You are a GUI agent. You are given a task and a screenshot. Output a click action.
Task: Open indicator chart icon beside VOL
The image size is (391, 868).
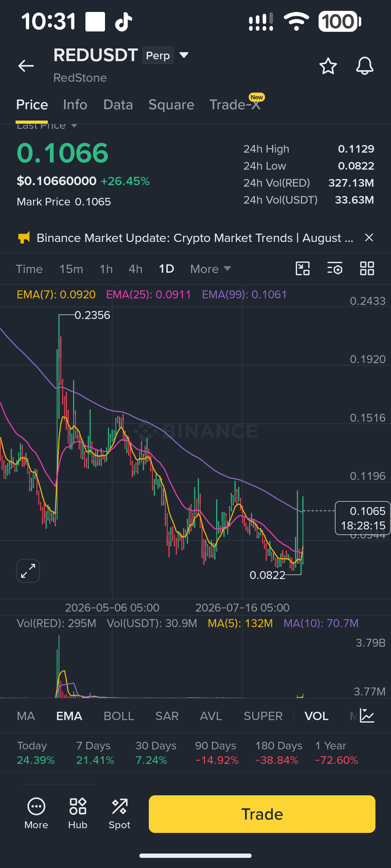tap(367, 716)
